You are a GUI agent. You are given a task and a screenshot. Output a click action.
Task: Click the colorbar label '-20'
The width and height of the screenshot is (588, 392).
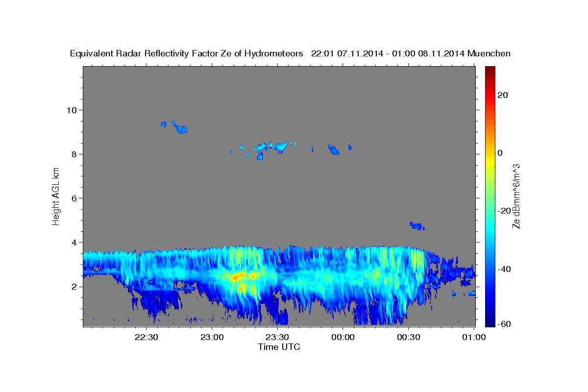[504, 211]
